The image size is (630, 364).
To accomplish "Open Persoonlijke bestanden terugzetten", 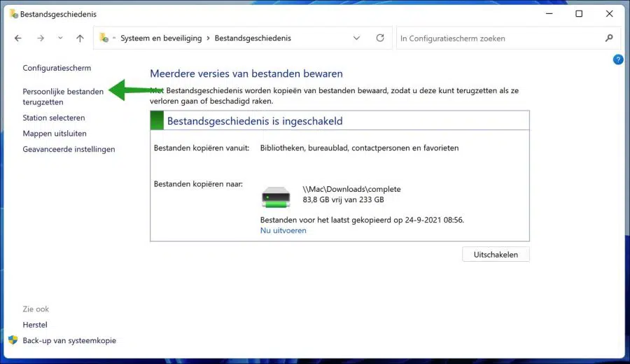I will point(63,97).
